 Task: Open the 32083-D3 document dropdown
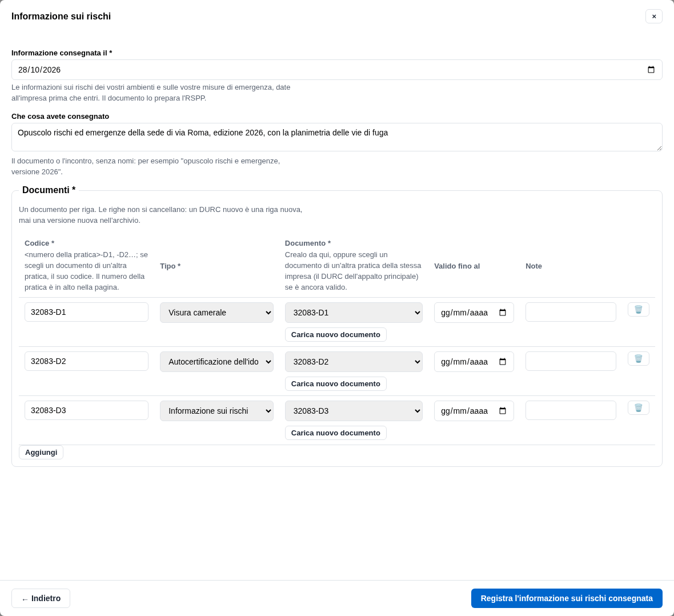(354, 411)
